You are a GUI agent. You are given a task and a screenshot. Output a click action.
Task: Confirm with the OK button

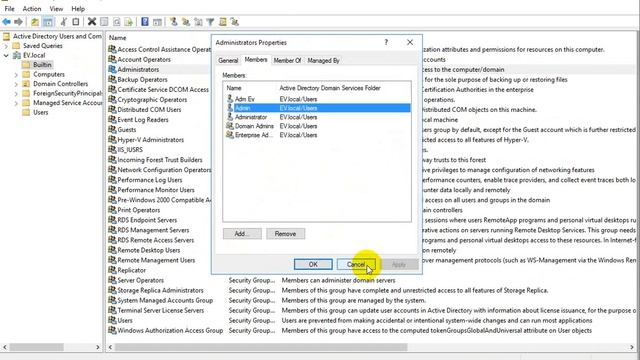[x=313, y=264]
